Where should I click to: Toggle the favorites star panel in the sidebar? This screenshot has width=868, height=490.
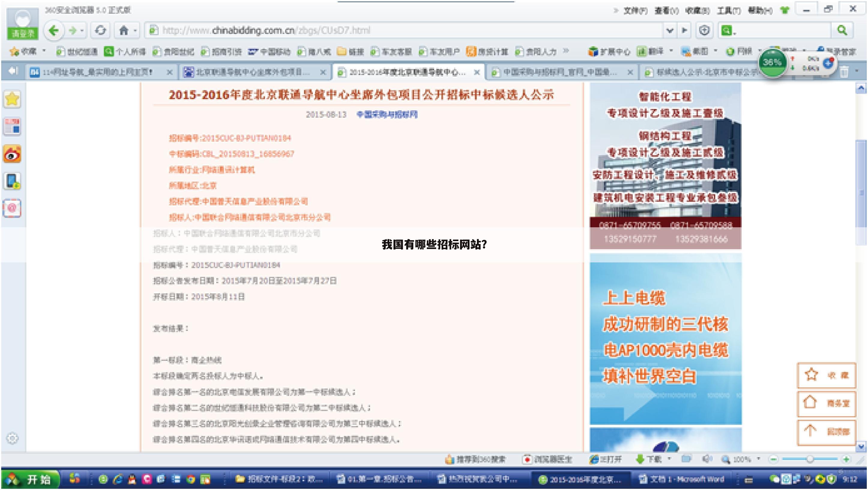12,99
